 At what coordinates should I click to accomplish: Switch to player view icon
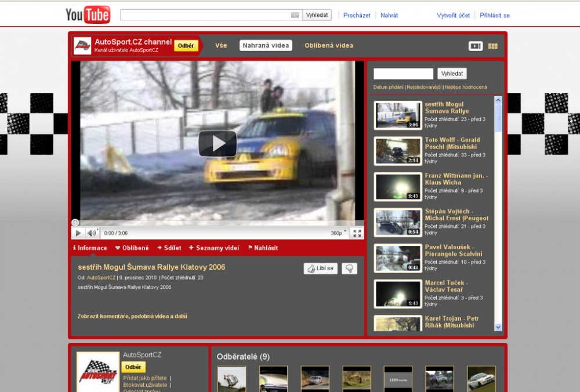click(x=476, y=46)
